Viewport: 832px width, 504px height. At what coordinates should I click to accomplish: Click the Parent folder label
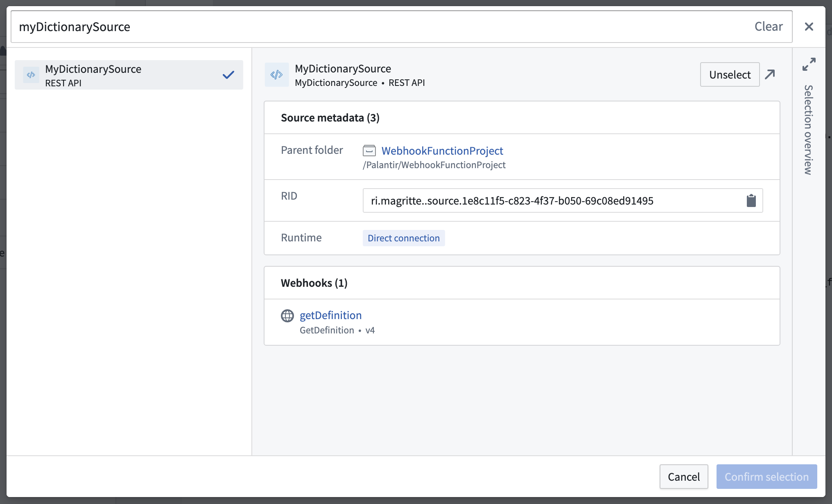312,150
